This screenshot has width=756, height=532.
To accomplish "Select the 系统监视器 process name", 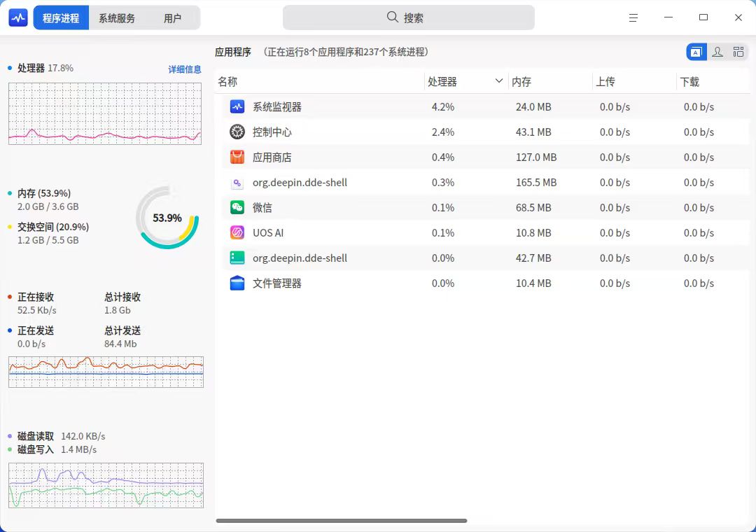I will pos(276,106).
